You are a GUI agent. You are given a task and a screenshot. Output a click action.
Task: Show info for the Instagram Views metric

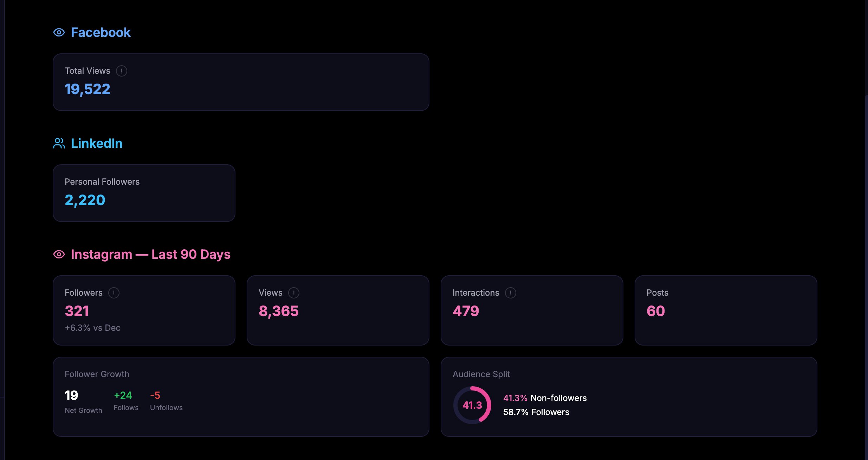tap(294, 293)
